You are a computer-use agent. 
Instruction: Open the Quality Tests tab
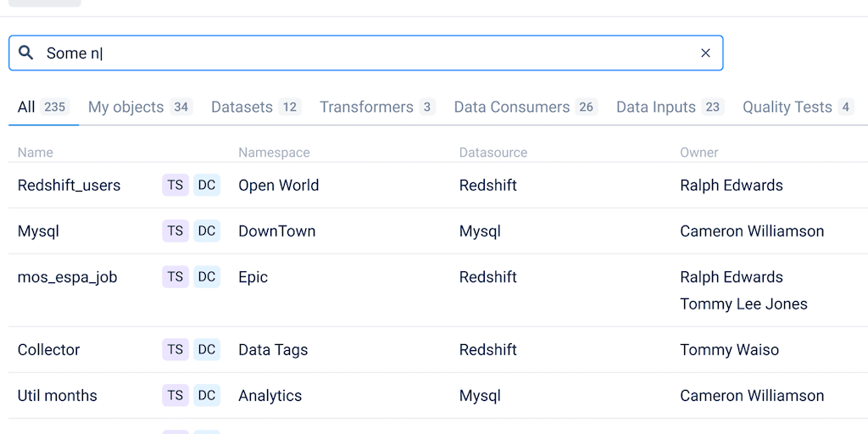[x=797, y=107]
